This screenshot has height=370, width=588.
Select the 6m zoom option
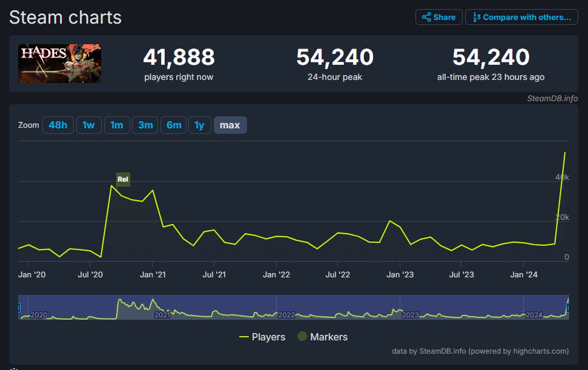pos(173,125)
